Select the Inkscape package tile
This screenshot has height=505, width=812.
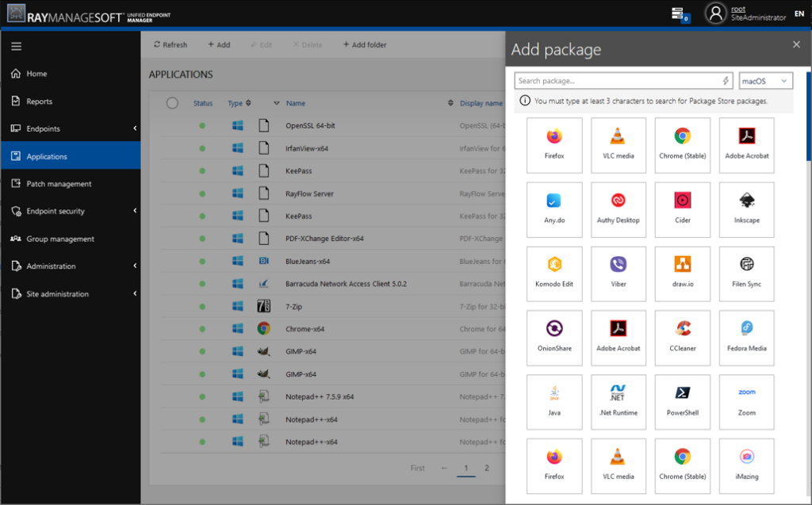pyautogui.click(x=746, y=210)
